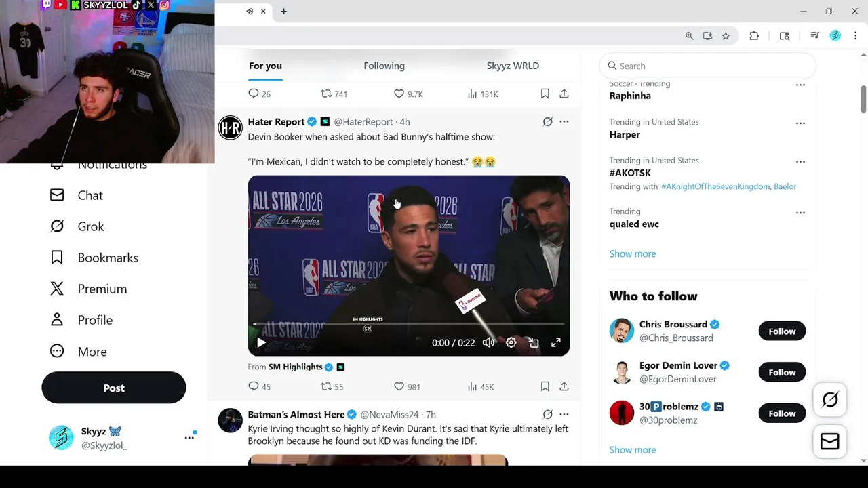Open the Chrome zoom indicator icon

pos(689,36)
